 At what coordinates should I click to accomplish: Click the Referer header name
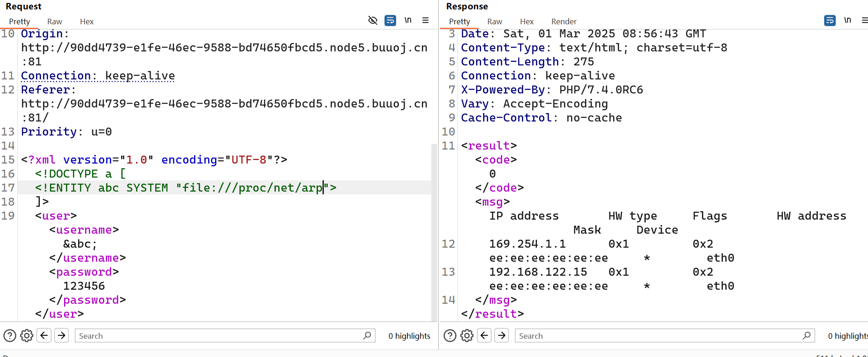45,90
